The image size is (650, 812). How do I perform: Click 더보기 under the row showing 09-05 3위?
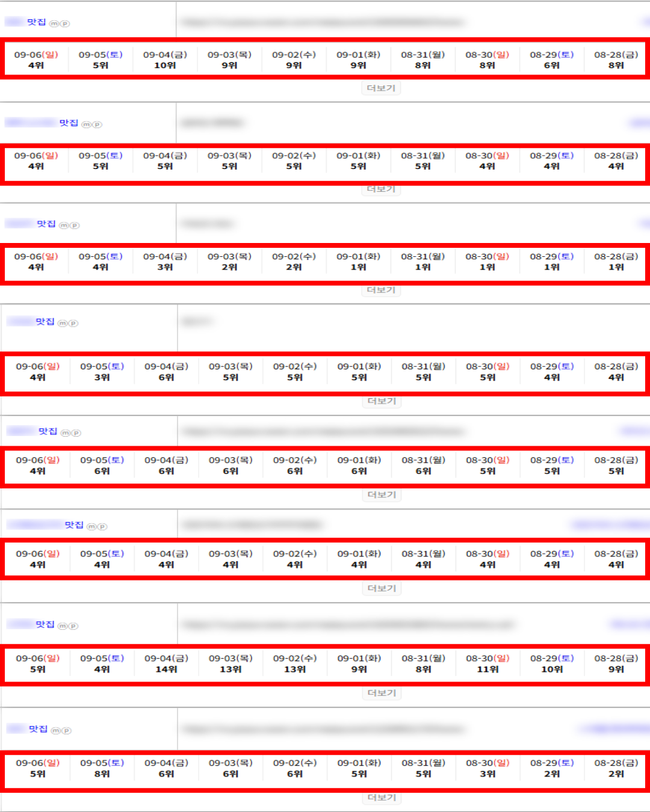coord(382,401)
